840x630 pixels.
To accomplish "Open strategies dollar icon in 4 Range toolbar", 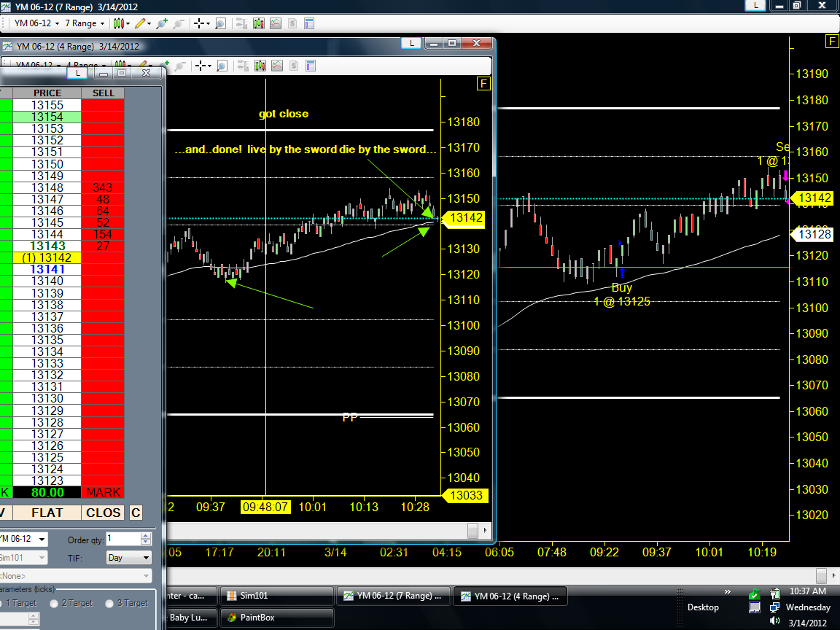I will tap(294, 66).
